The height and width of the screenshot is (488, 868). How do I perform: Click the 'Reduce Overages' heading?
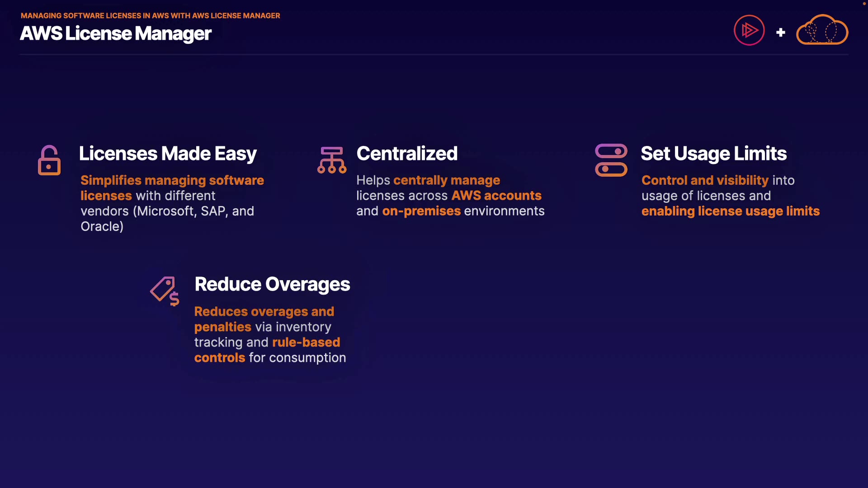click(x=272, y=284)
